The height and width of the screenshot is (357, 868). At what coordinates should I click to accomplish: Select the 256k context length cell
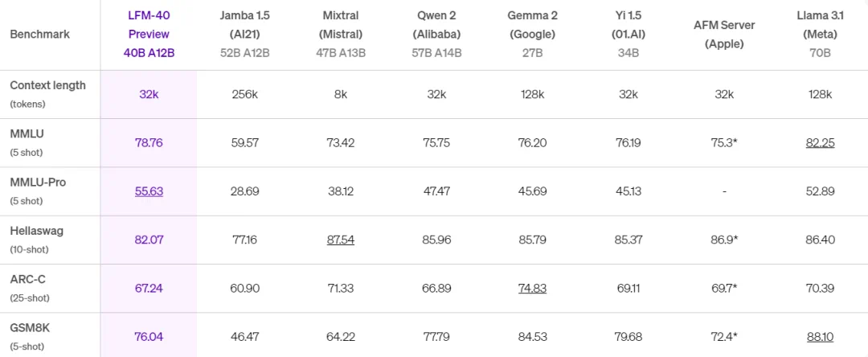pos(245,94)
